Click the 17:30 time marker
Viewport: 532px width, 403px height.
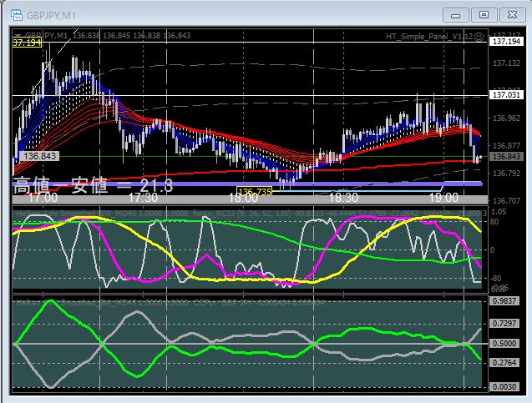[x=144, y=199]
